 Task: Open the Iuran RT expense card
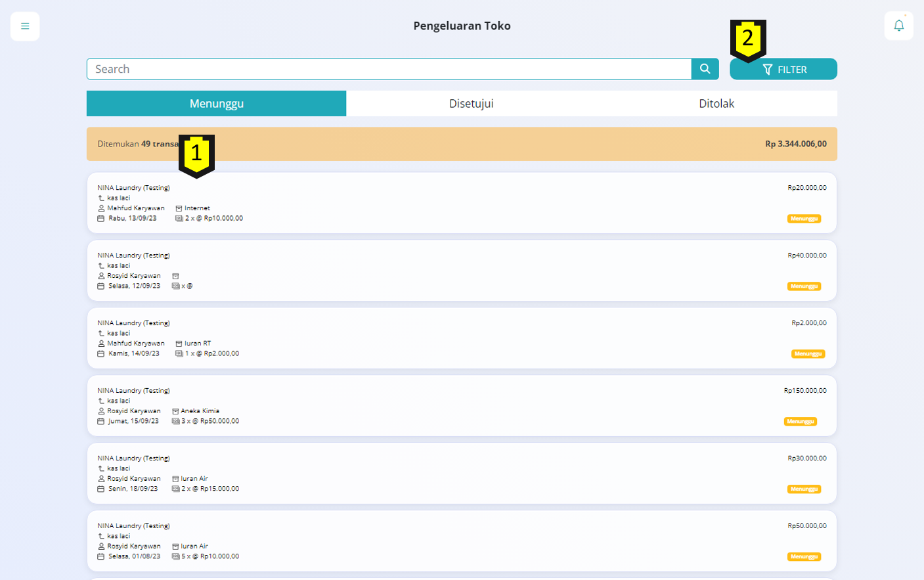click(461, 338)
